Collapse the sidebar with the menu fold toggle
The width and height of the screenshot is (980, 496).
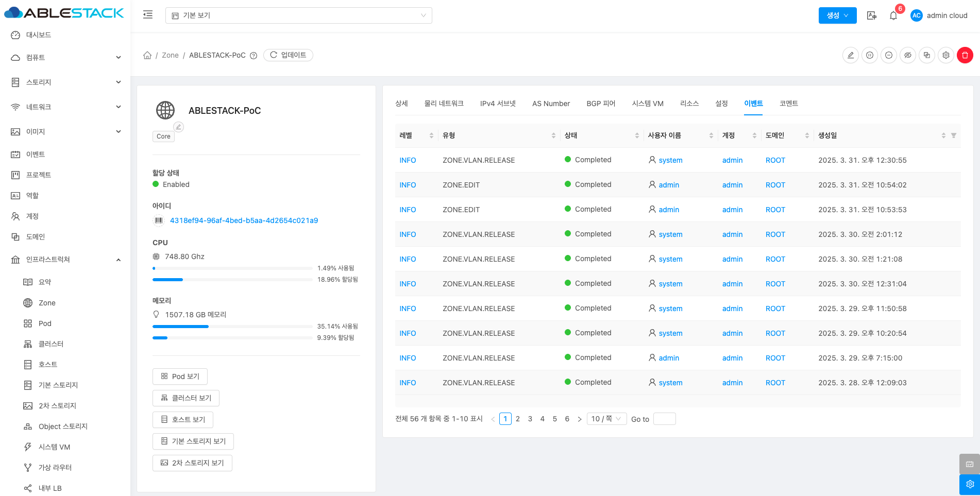pyautogui.click(x=148, y=15)
